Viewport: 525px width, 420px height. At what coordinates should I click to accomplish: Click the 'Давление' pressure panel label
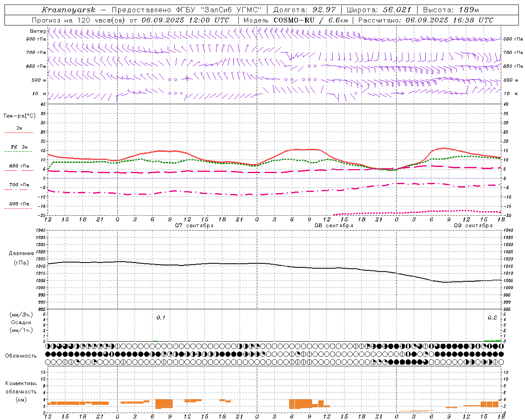[x=21, y=253]
